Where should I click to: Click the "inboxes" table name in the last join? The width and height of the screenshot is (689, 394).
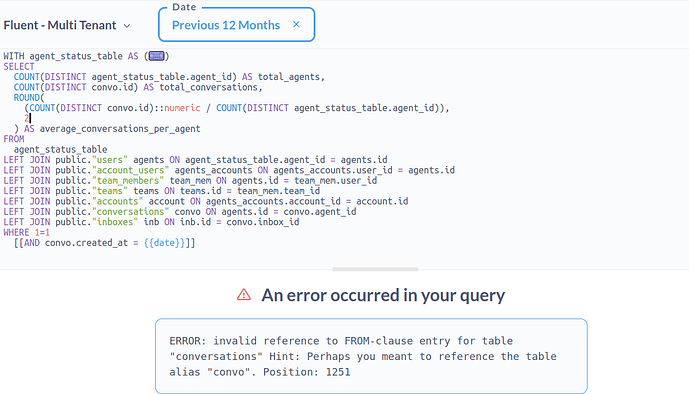(115, 222)
